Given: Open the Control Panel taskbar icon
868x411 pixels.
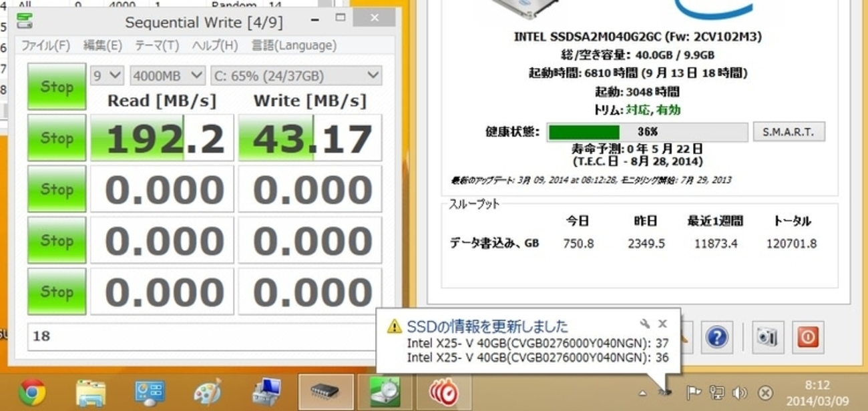Looking at the screenshot, I should point(149,392).
